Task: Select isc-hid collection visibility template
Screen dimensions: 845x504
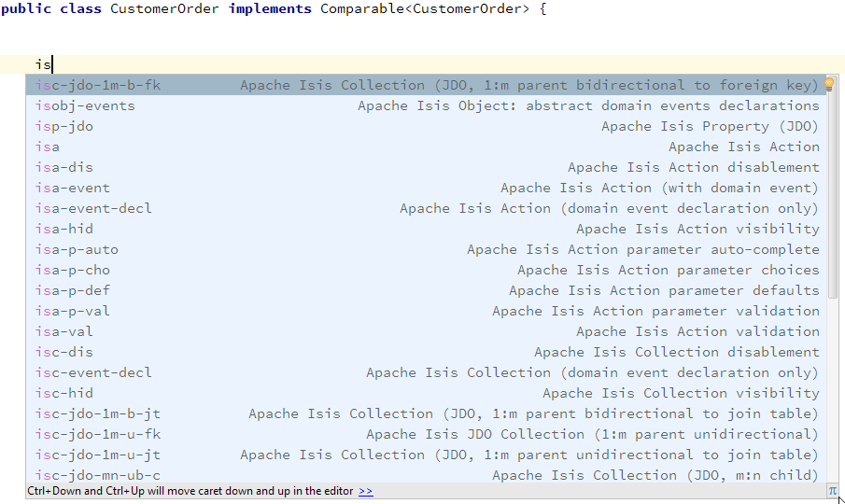Action: pos(64,393)
